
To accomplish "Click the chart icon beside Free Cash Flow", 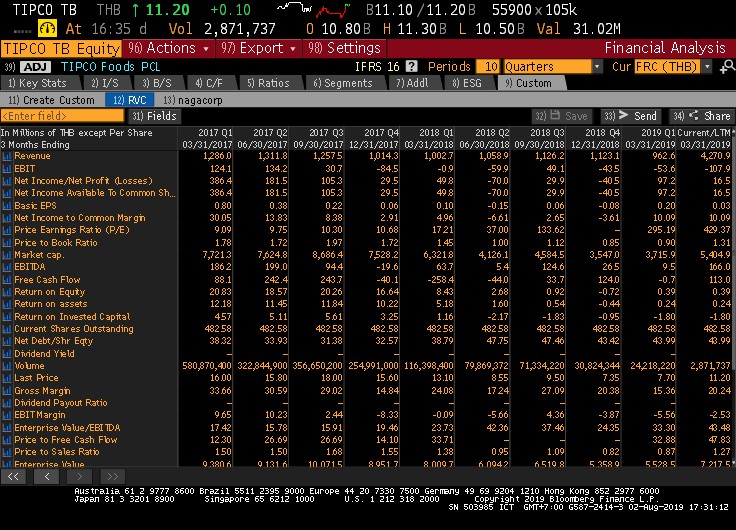I will coord(7,280).
